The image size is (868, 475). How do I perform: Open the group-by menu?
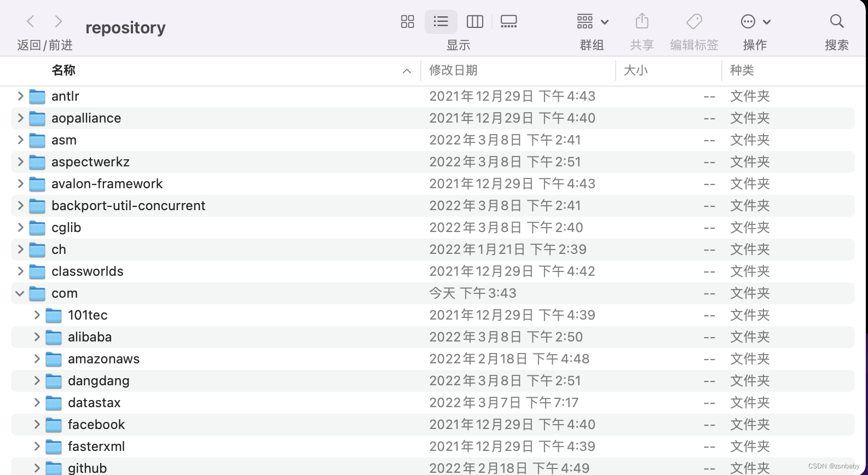(x=592, y=21)
